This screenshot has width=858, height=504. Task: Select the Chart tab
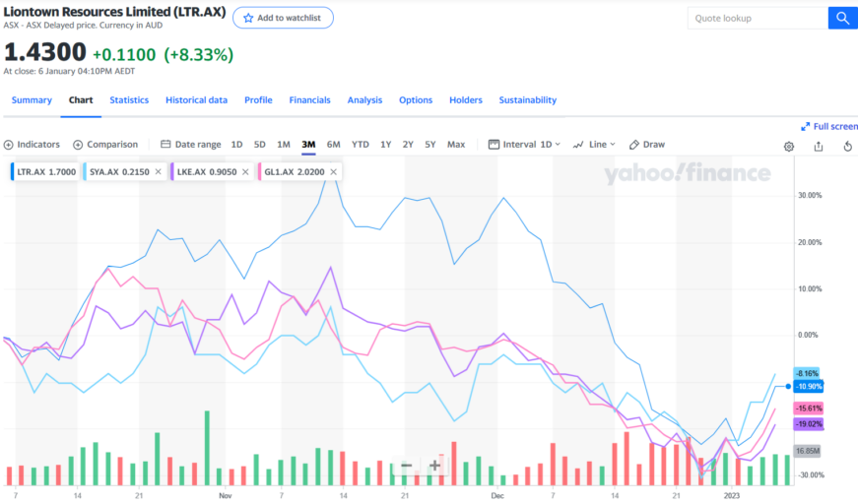coord(81,100)
